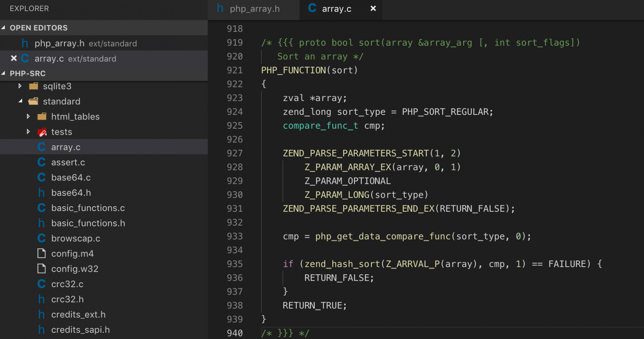Click the C icon next to browscap.c

pos(41,238)
